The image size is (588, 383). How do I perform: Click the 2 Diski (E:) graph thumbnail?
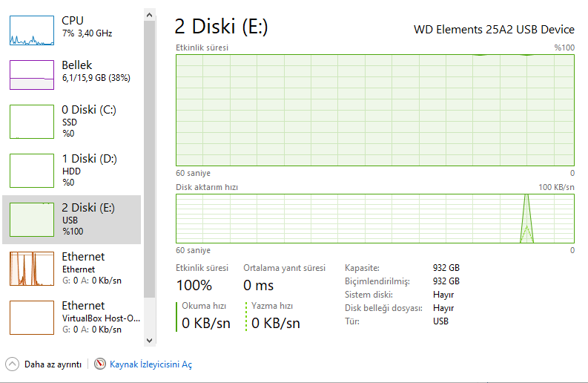(32, 219)
